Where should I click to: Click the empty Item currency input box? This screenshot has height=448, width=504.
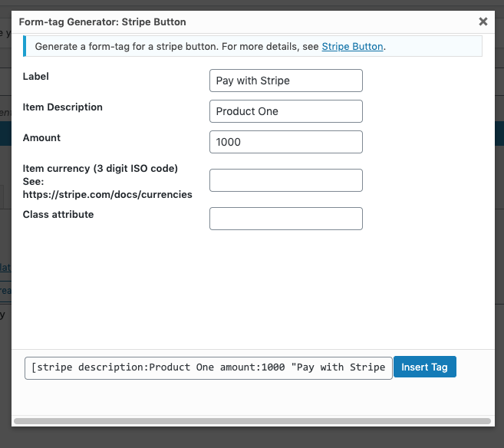pos(285,180)
